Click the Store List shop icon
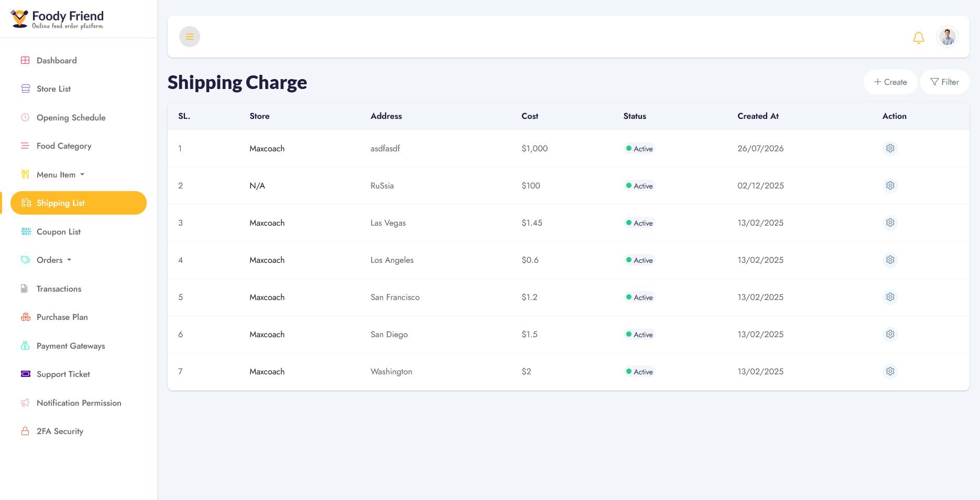 (x=25, y=88)
